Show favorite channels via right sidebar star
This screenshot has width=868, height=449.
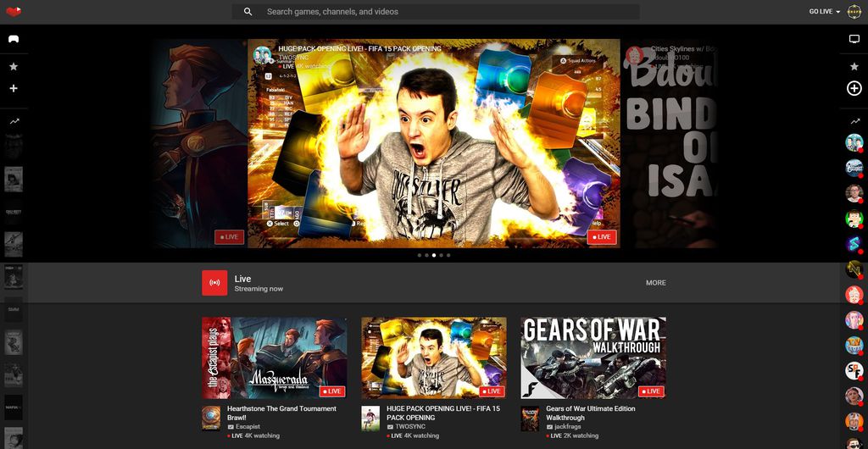click(854, 66)
